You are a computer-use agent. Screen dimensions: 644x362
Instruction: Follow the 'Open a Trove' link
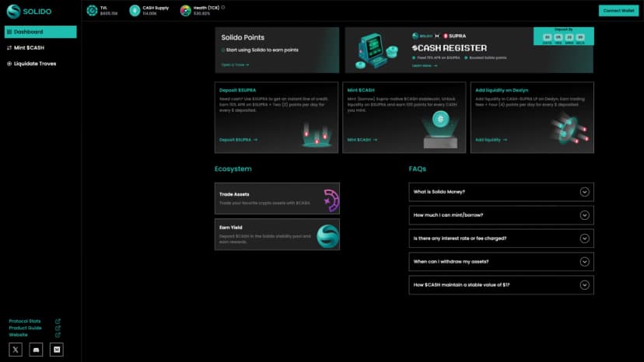235,64
